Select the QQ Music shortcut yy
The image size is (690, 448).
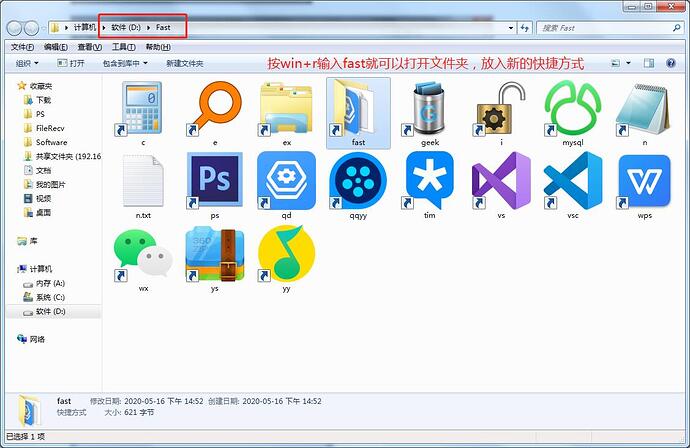coord(286,258)
